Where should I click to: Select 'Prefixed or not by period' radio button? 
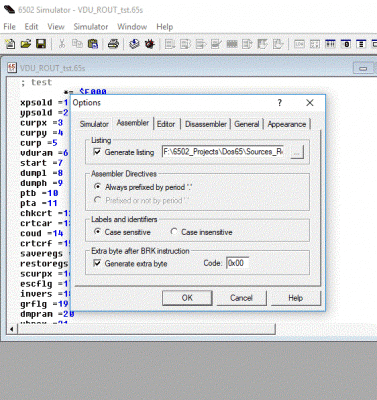tap(97, 200)
